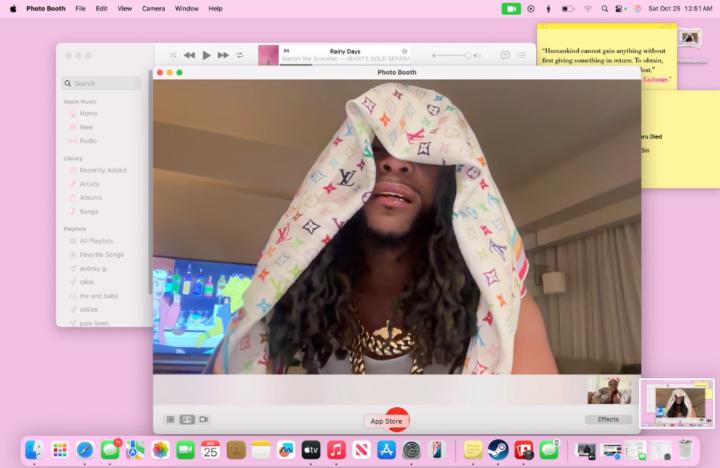The width and height of the screenshot is (720, 468).
Task: Open the Window menu in the menu bar
Action: pos(186,8)
